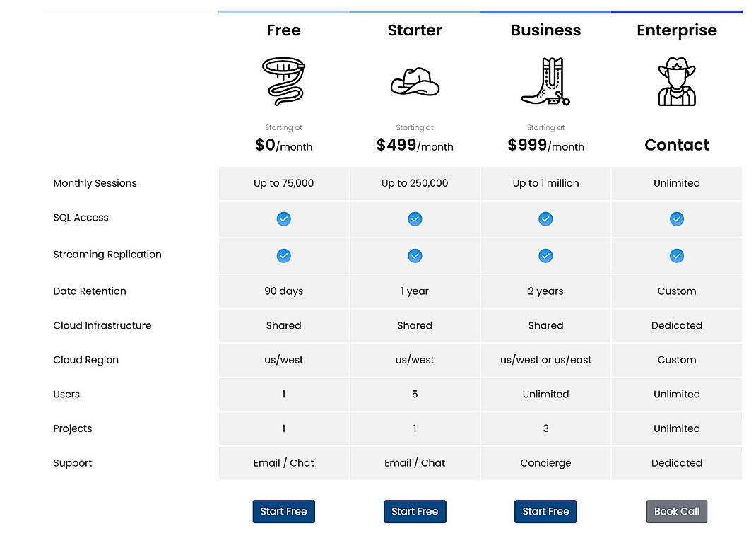Click the us/west or us/east region cell
Screen dimensions: 756x543
click(x=545, y=360)
